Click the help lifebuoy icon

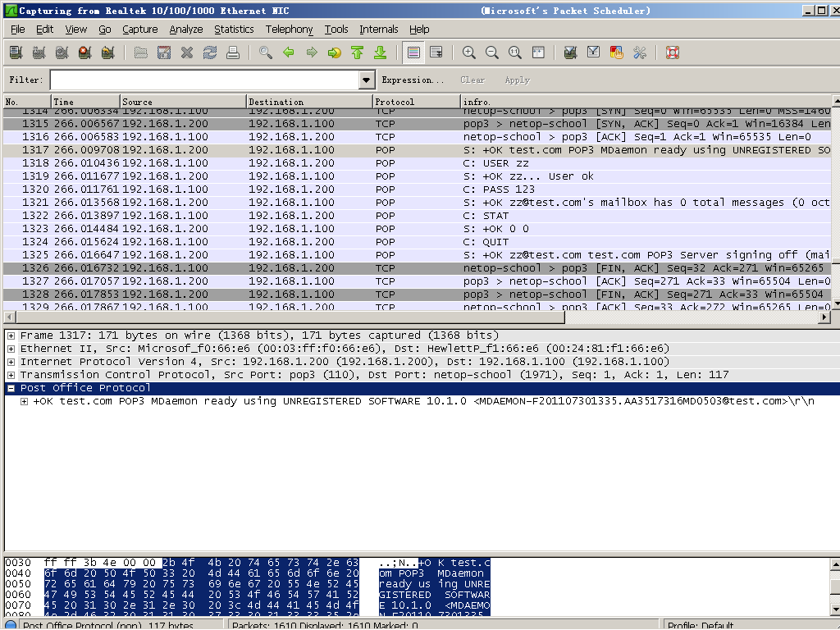tap(673, 52)
